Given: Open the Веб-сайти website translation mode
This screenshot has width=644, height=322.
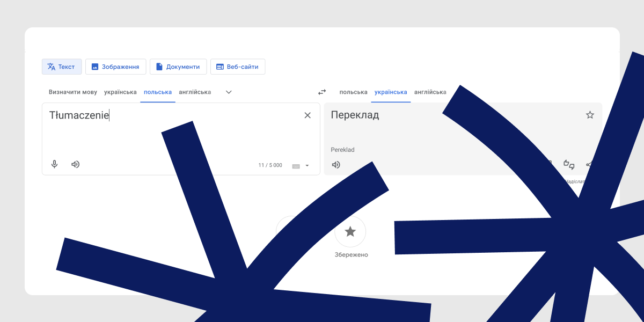Looking at the screenshot, I should click(x=238, y=67).
